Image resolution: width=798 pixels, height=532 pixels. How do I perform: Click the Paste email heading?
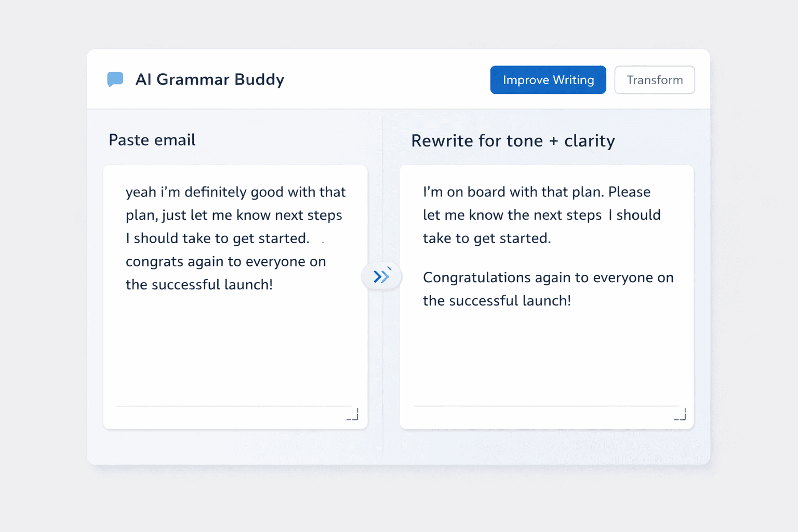point(152,139)
